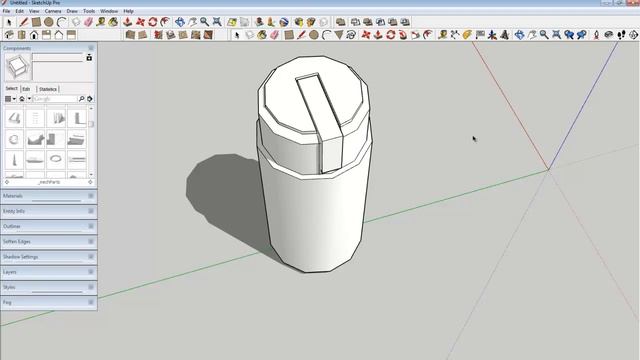
Task: Open the Details flyout arrow in Components
Action: click(x=90, y=99)
